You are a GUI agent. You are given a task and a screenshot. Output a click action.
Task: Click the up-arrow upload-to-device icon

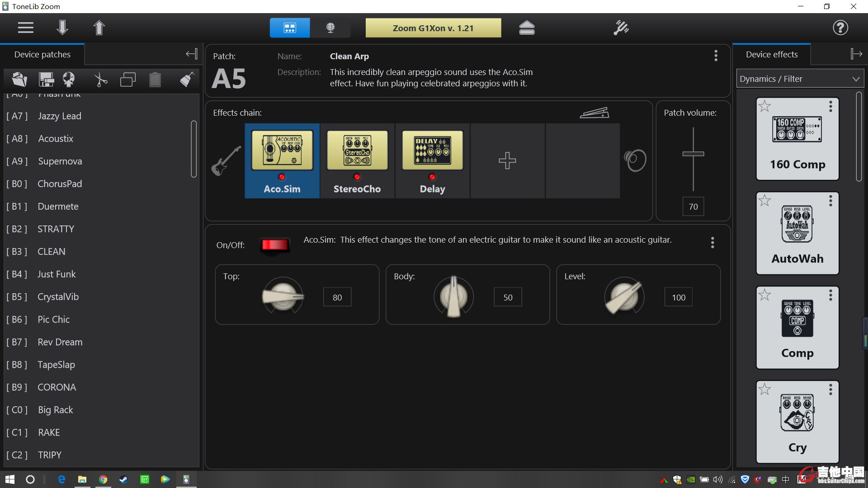(99, 28)
